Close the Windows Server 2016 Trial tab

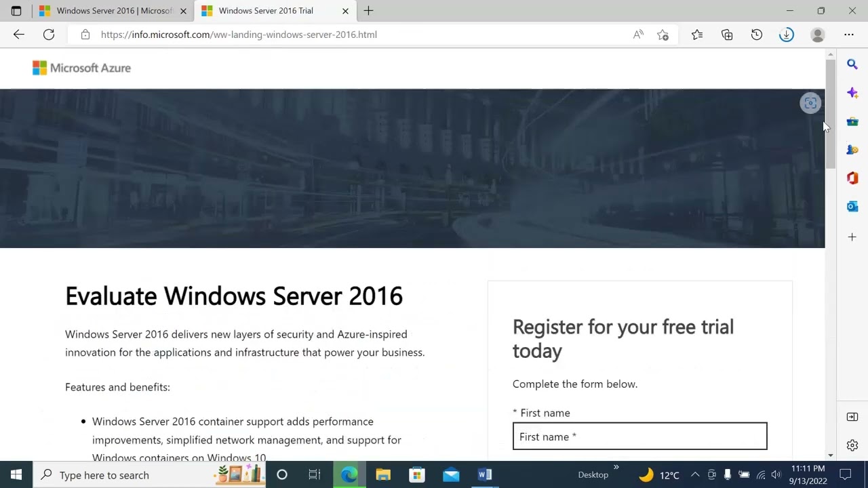click(345, 11)
